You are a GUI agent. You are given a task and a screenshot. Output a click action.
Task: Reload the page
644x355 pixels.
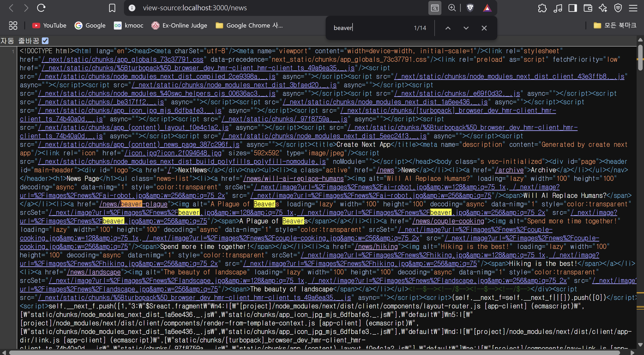click(x=41, y=8)
